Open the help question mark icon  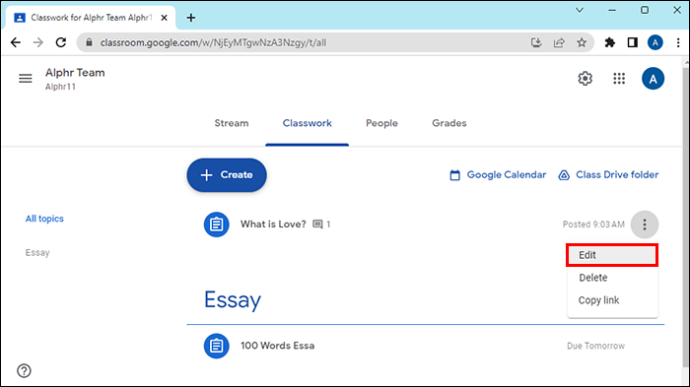(x=24, y=371)
